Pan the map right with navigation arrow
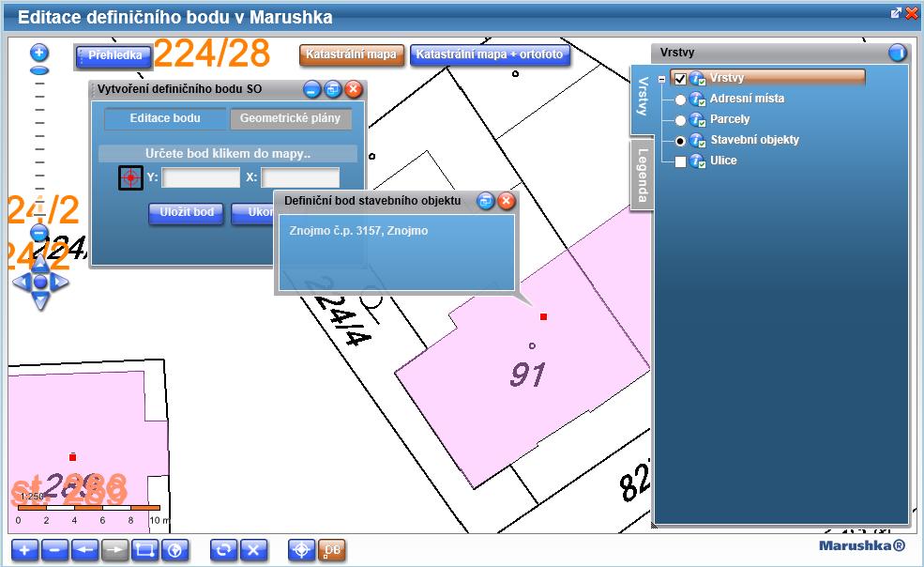 (59, 282)
